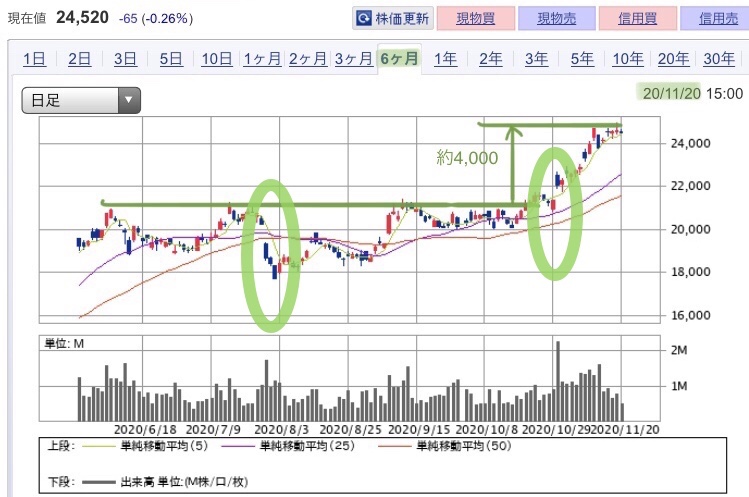Click the 2020/6/18 date axis label
The height and width of the screenshot is (497, 749).
pos(145,430)
